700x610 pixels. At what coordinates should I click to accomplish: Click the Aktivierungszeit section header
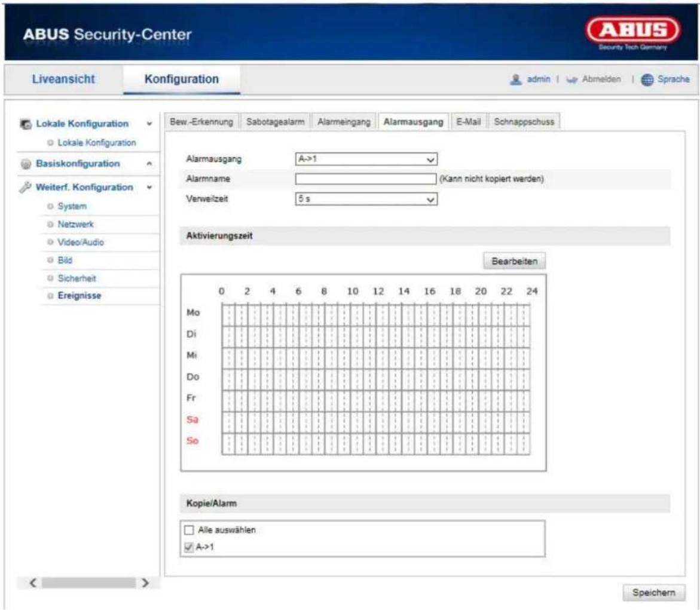point(425,235)
